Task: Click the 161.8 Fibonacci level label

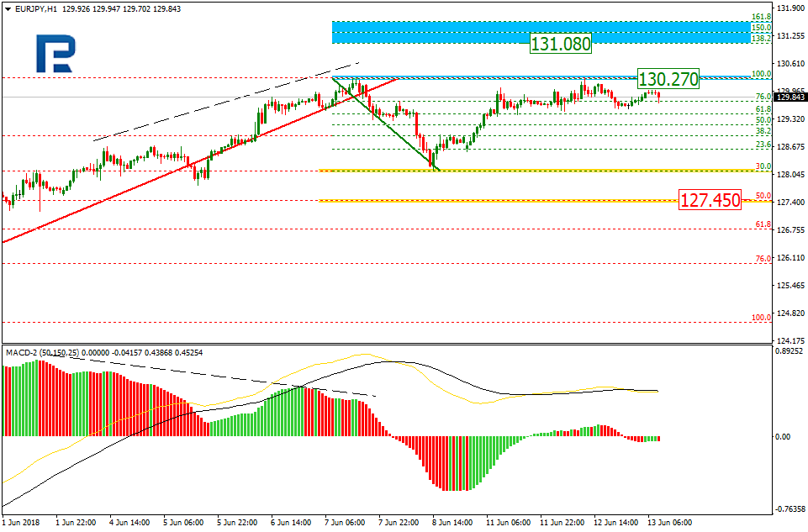Action: point(760,17)
